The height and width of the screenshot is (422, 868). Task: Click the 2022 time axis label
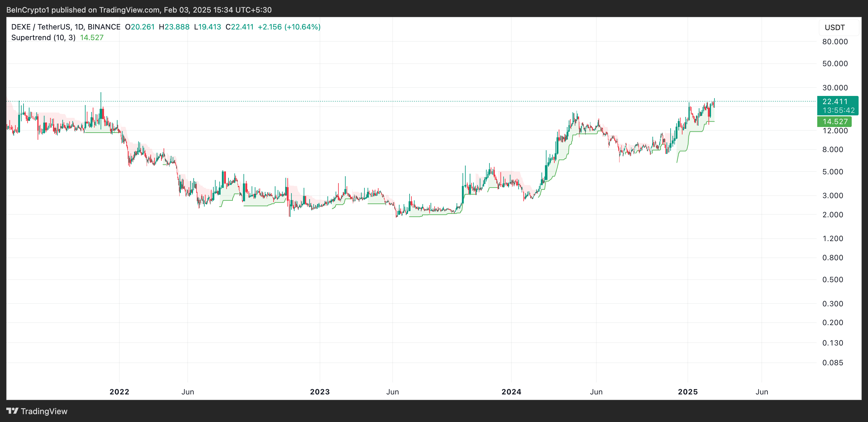(x=119, y=392)
